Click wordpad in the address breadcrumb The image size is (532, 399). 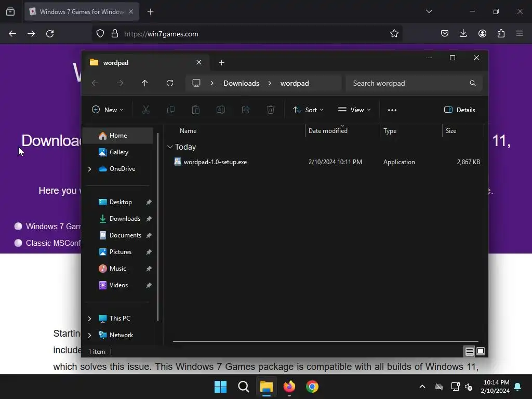295,83
